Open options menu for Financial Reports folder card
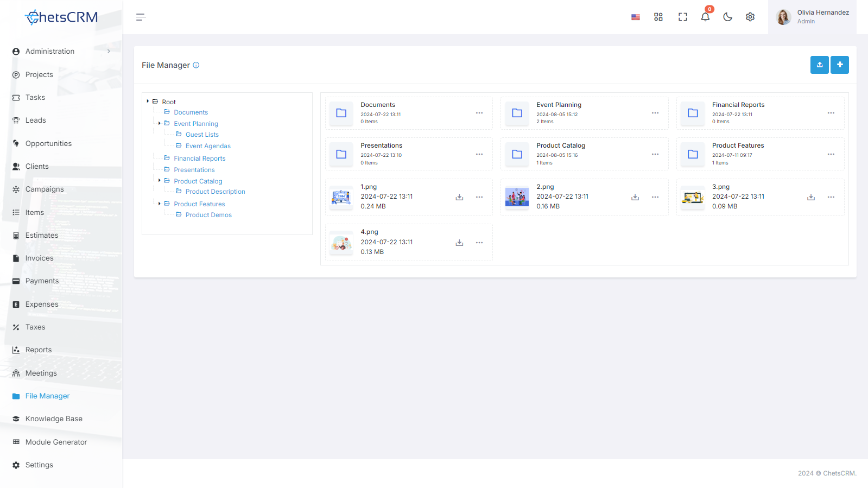 pyautogui.click(x=831, y=113)
